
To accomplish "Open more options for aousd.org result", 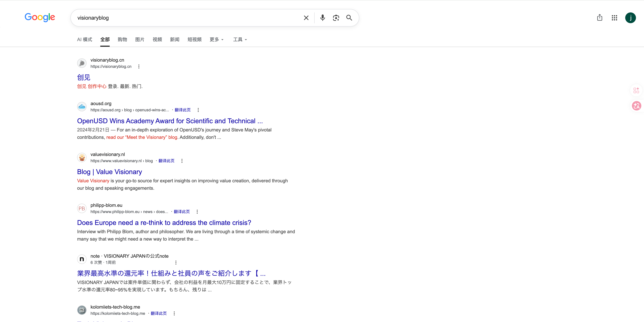I will [x=198, y=110].
